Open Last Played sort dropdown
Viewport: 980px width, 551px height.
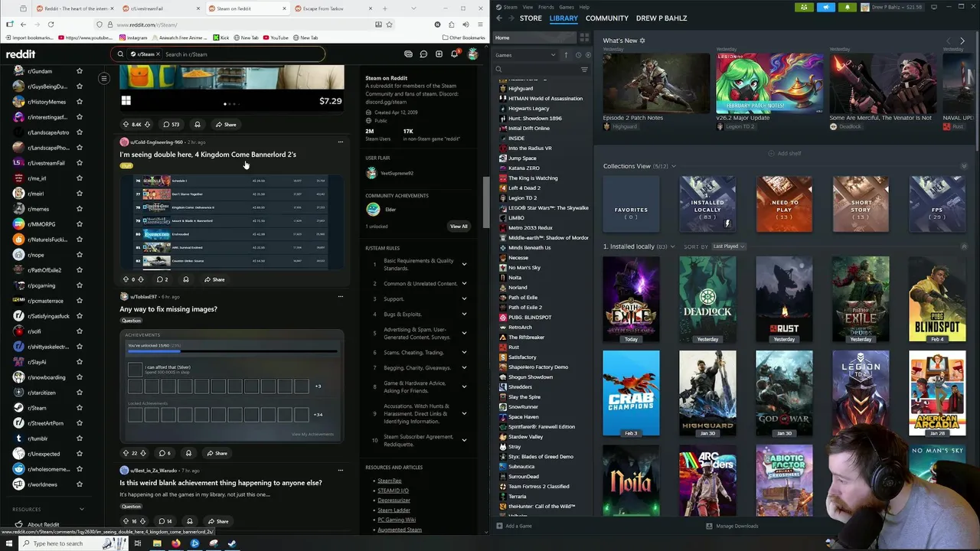click(x=729, y=246)
